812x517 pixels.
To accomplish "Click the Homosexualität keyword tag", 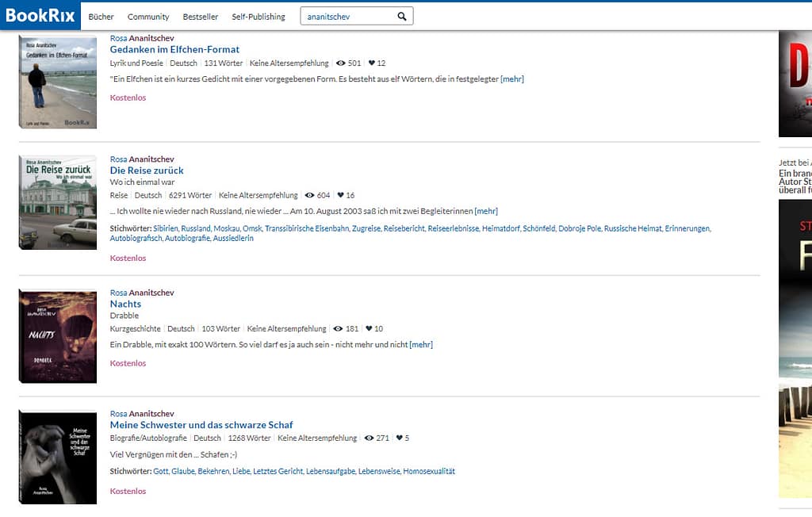I will click(x=429, y=472).
